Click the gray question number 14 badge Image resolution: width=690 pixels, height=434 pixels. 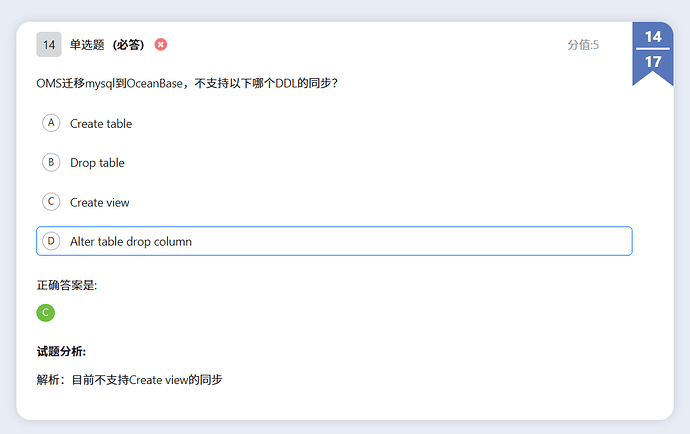click(x=49, y=45)
